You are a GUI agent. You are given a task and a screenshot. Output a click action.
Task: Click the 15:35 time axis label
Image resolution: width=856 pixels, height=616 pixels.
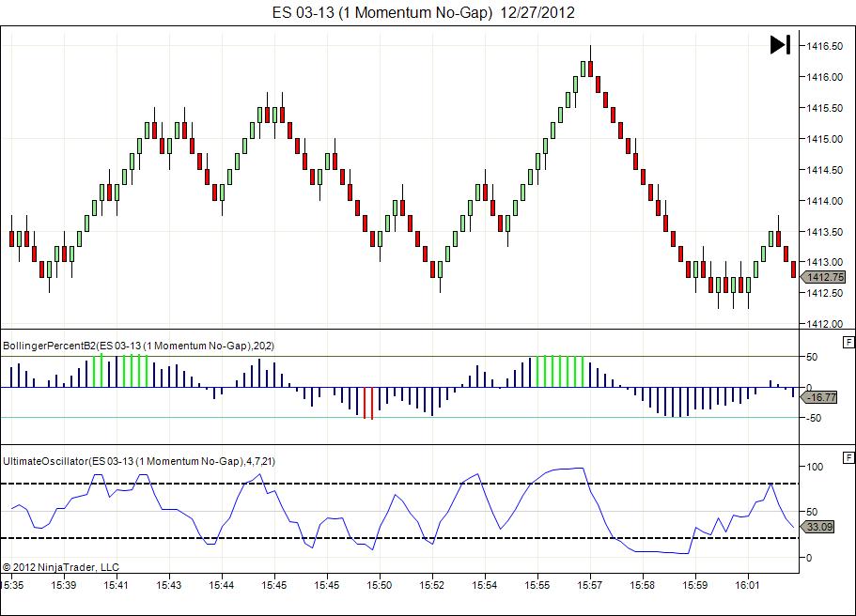point(12,585)
